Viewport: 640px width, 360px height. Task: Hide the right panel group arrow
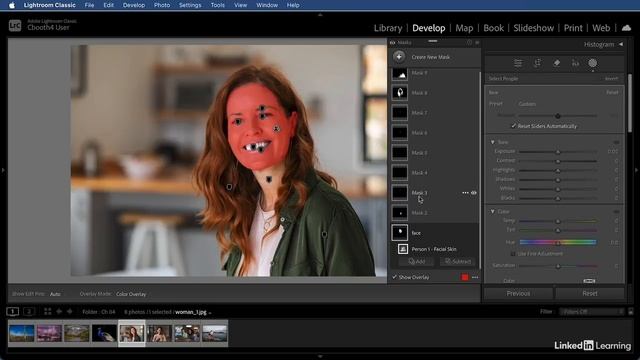coord(636,170)
